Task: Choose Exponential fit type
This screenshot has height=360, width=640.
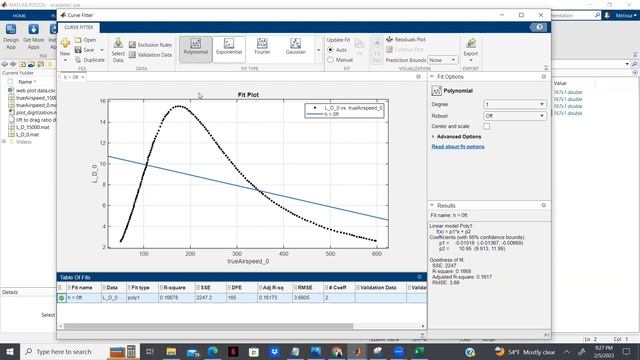Action: tap(229, 49)
